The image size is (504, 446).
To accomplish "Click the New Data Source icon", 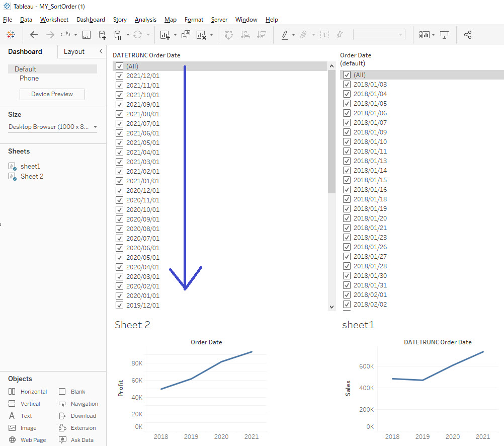I will [102, 35].
